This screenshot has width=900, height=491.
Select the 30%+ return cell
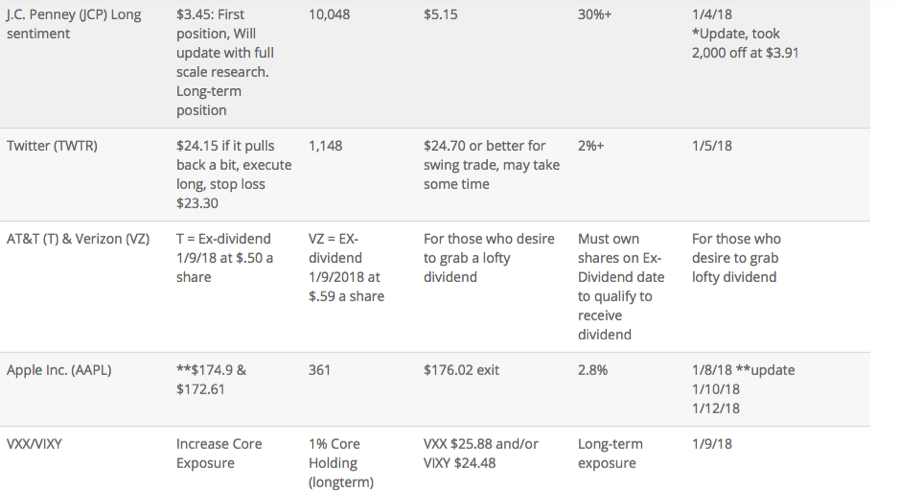[598, 15]
